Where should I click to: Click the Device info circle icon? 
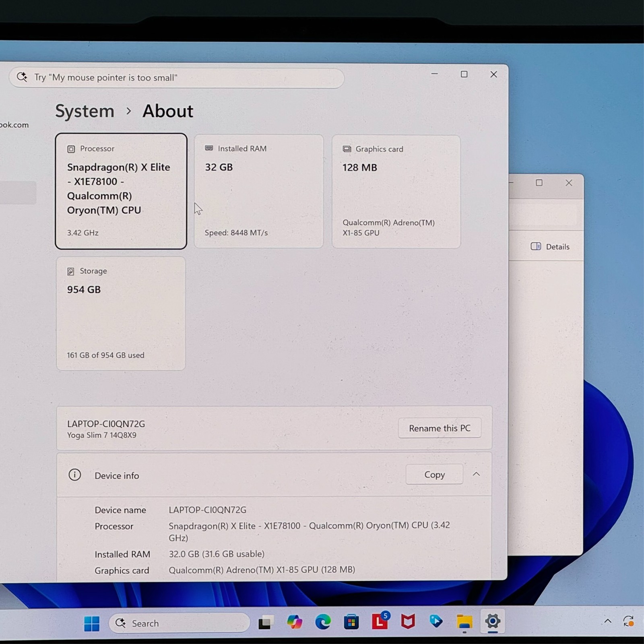(x=74, y=475)
